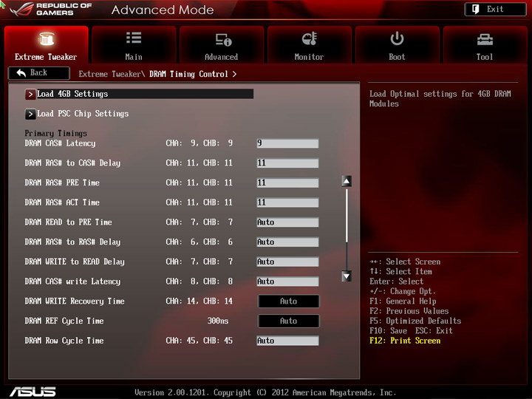
Task: Click the DRAM CAS# write Latency field
Action: coord(287,282)
